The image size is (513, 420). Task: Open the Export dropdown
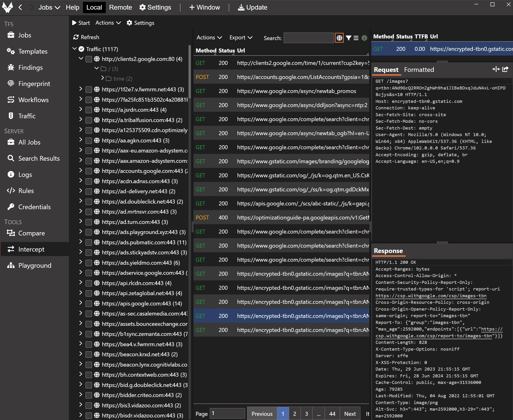tap(241, 37)
